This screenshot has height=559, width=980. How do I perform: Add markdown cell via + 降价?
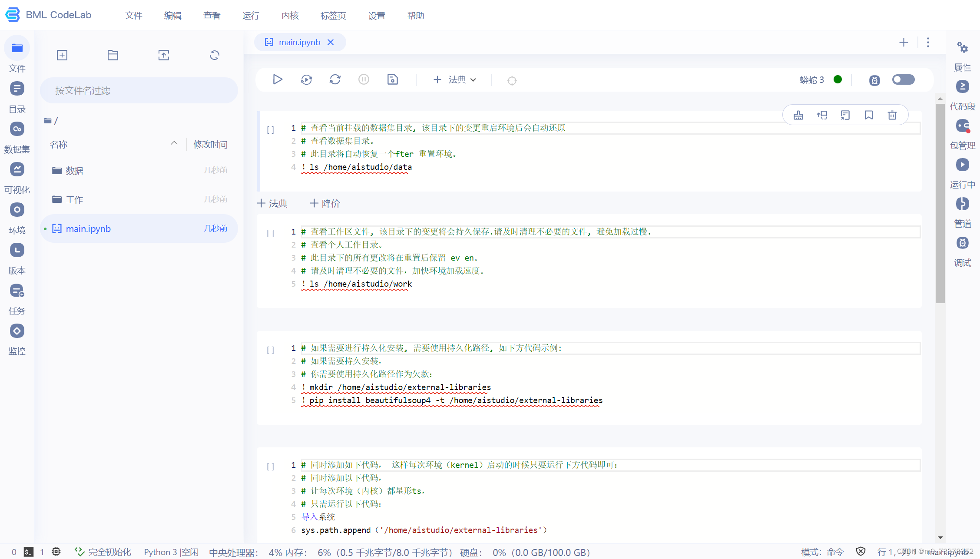(x=325, y=203)
